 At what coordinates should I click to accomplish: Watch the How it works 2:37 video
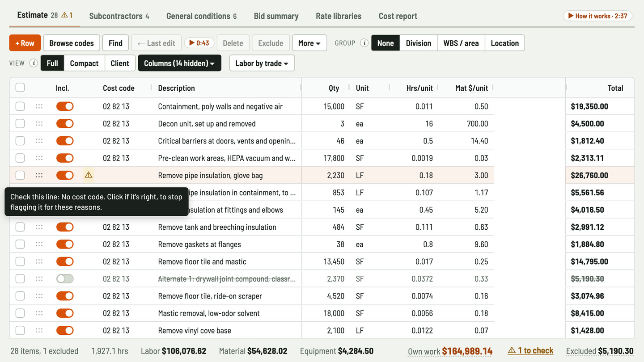pyautogui.click(x=597, y=16)
